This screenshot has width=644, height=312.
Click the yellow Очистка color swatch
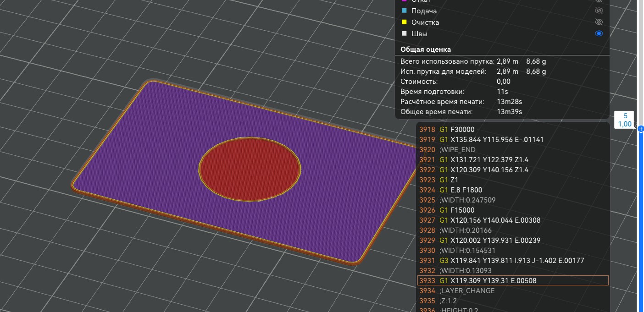tap(404, 22)
